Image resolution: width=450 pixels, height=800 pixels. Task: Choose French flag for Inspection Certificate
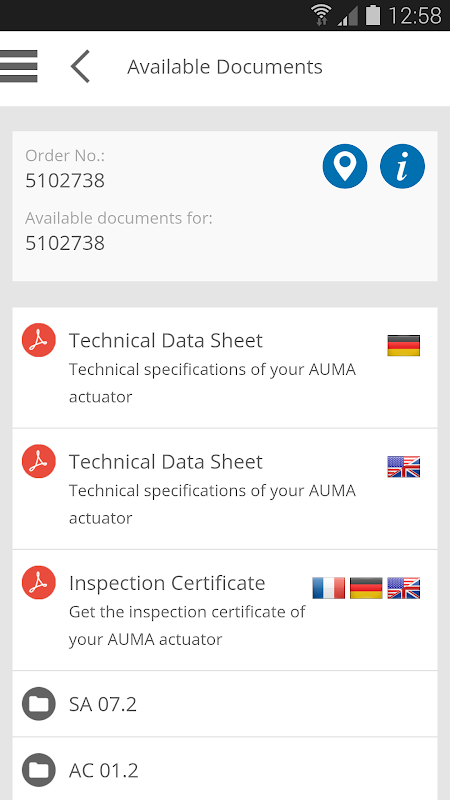coord(329,588)
